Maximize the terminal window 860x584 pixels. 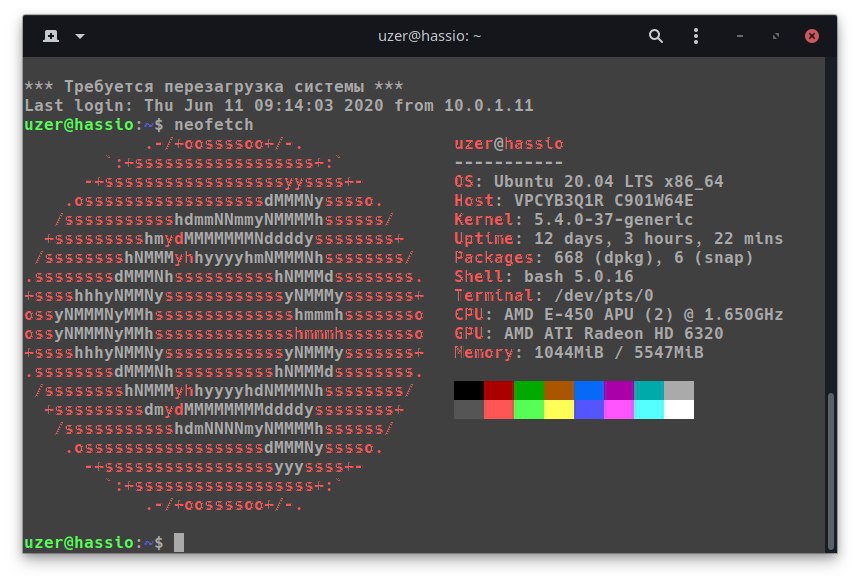(776, 36)
